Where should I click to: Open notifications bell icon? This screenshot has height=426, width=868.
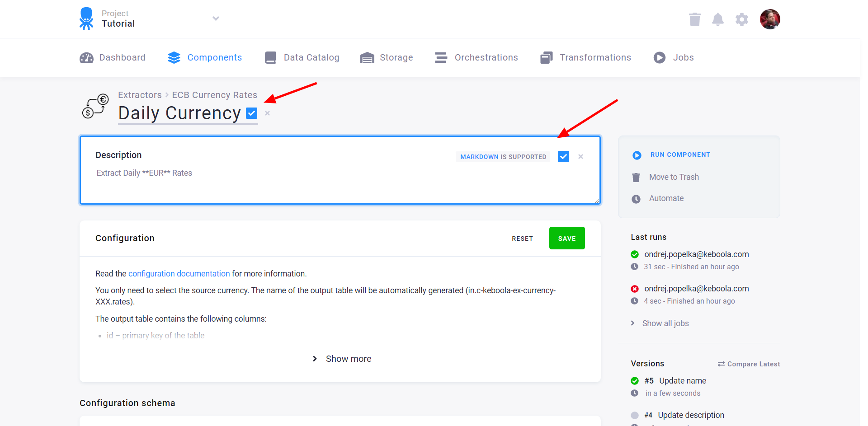click(718, 19)
